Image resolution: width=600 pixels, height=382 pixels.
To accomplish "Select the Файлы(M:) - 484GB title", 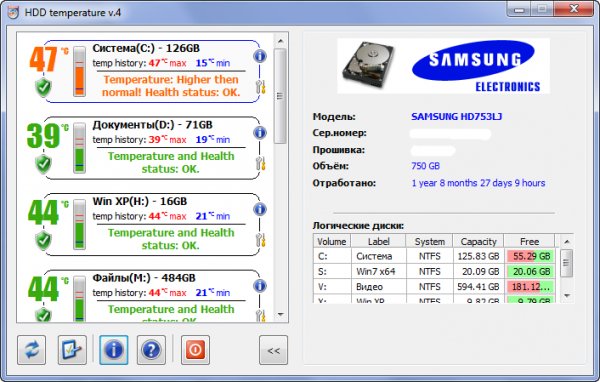I will click(x=144, y=278).
